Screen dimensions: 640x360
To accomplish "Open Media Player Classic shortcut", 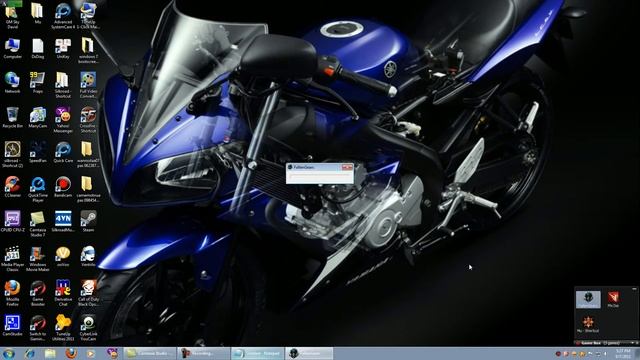I will (x=12, y=259).
